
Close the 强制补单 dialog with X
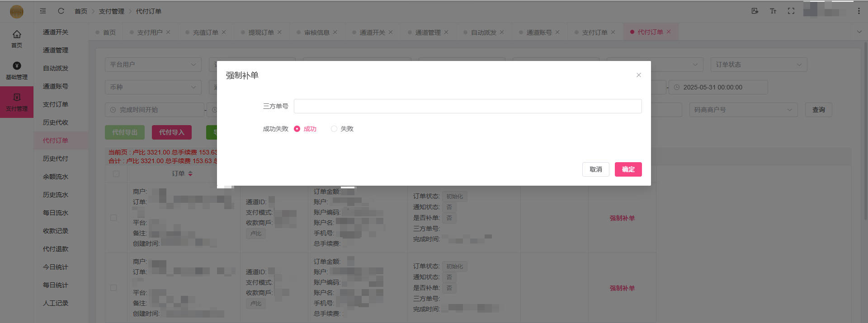point(638,75)
